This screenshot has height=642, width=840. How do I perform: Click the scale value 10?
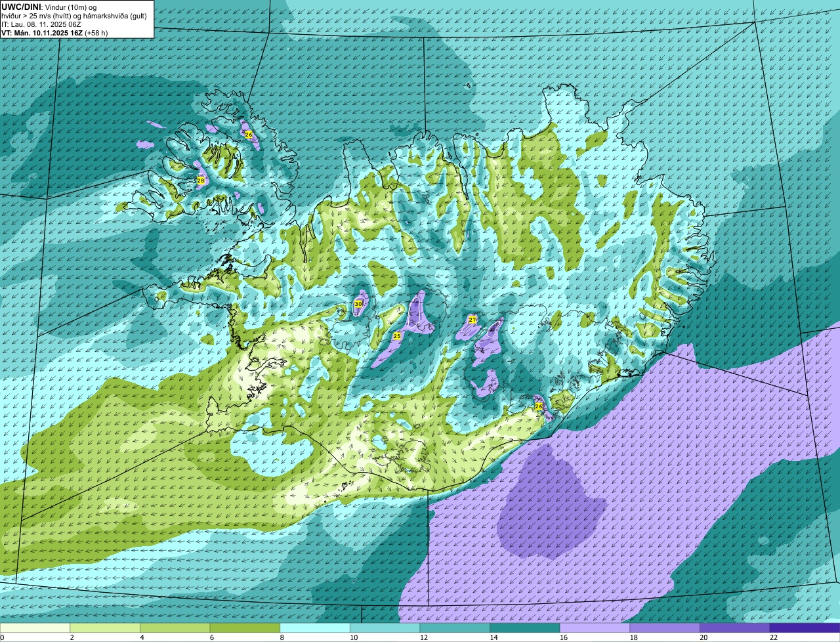click(354, 637)
